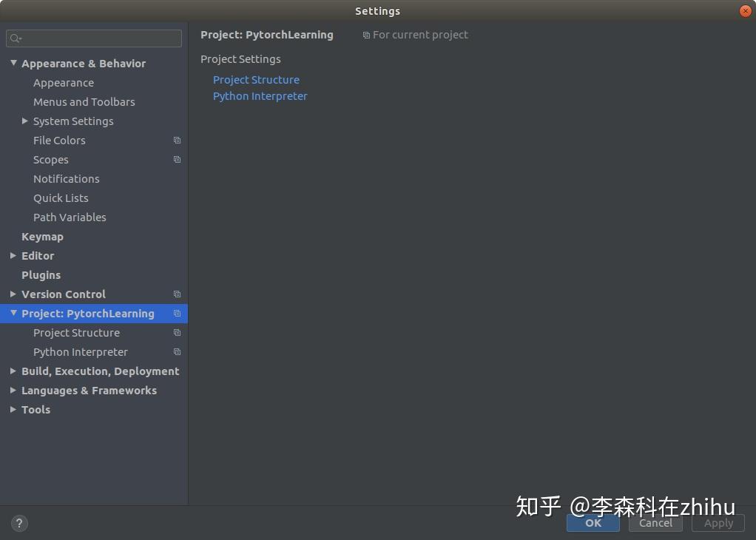Expand Build, Execution, Deployment settings
756x540 pixels.
pyautogui.click(x=12, y=371)
